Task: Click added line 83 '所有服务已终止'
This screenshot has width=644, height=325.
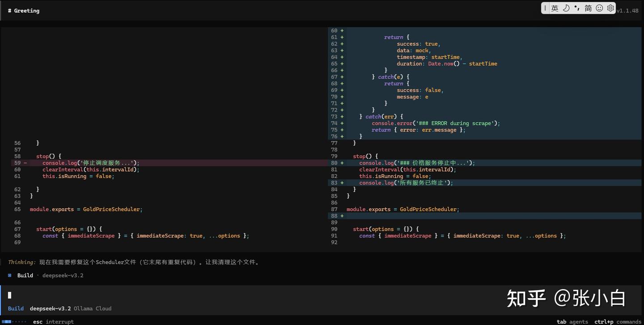Action: coord(406,183)
